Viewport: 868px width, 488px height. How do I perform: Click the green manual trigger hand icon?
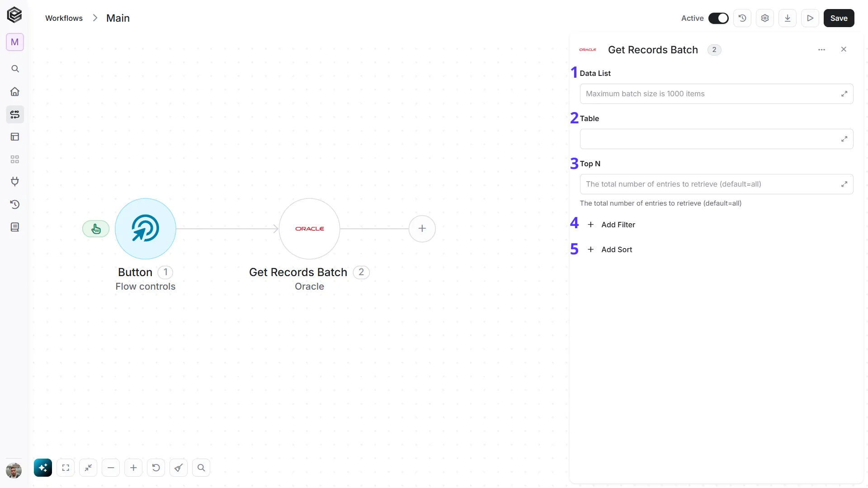(96, 229)
